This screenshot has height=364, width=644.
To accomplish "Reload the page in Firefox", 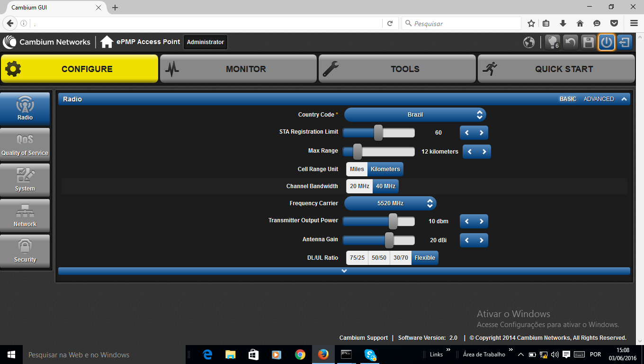I will point(390,23).
